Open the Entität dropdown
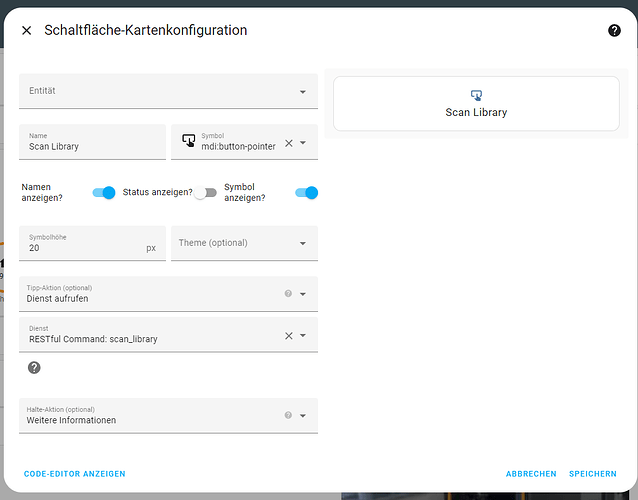 click(303, 92)
